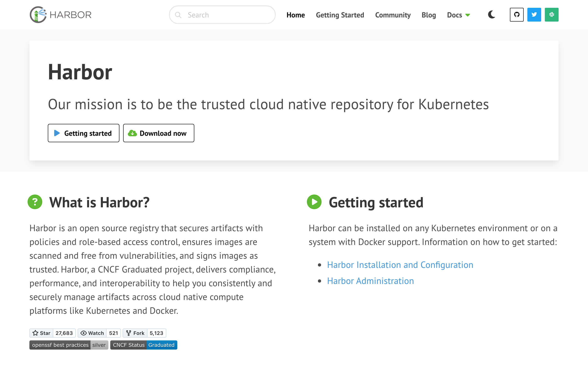Click the green question mark icon

coord(35,202)
